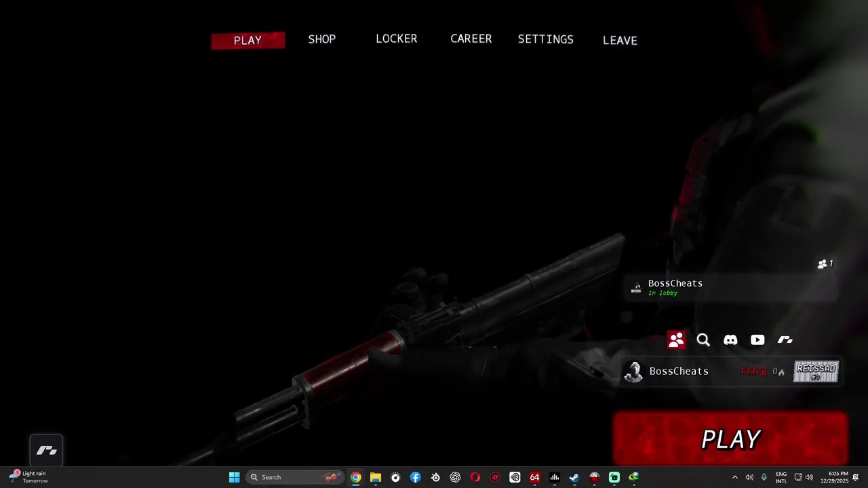Click the large red PLAY button
The height and width of the screenshot is (488, 868).
coord(730,439)
